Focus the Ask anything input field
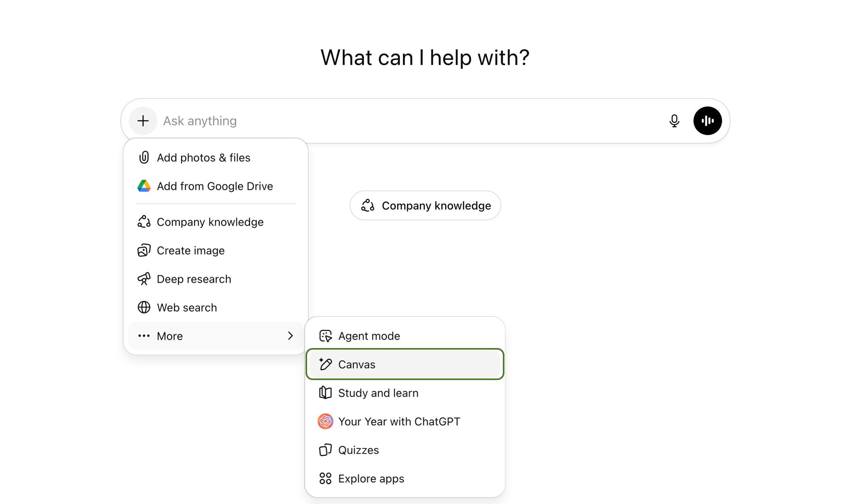The height and width of the screenshot is (504, 861). point(395,121)
